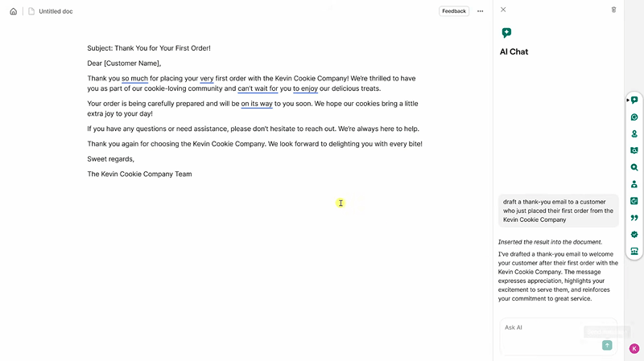Open the bottom-most sidebar tool icon

click(634, 252)
